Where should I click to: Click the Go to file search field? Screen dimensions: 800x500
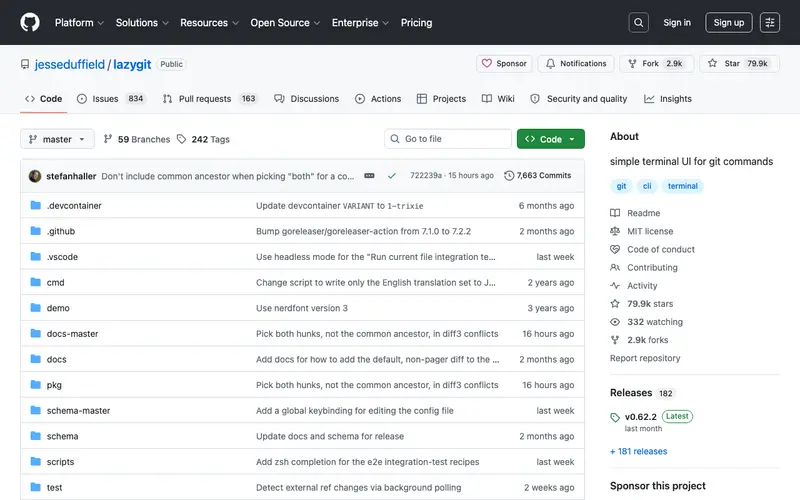tap(448, 139)
